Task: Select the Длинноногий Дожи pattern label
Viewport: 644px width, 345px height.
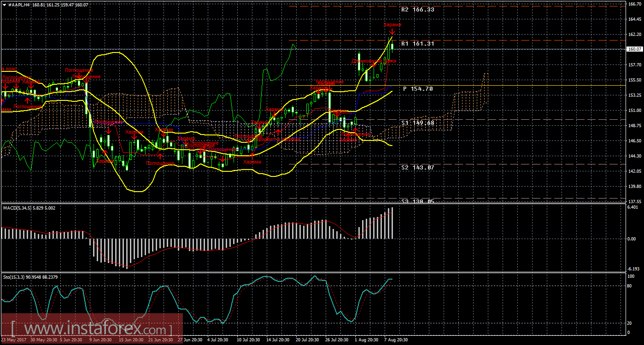Action: (x=374, y=60)
